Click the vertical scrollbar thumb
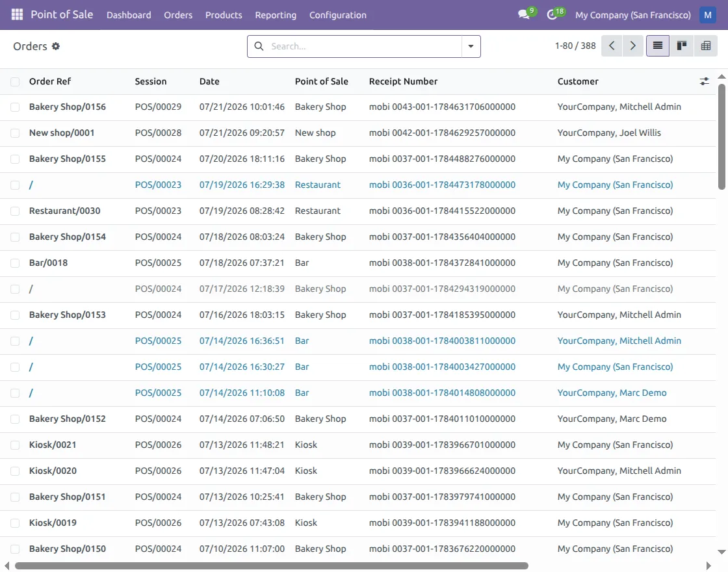 pos(721,137)
